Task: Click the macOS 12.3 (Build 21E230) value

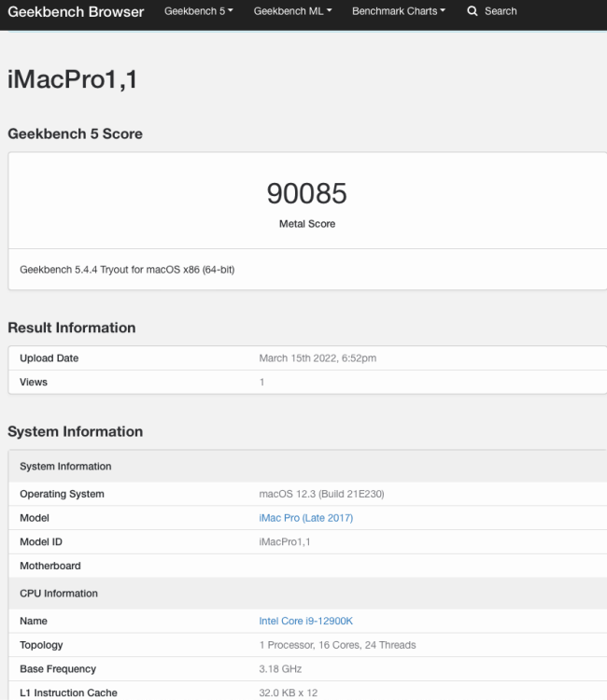Action: 321,494
